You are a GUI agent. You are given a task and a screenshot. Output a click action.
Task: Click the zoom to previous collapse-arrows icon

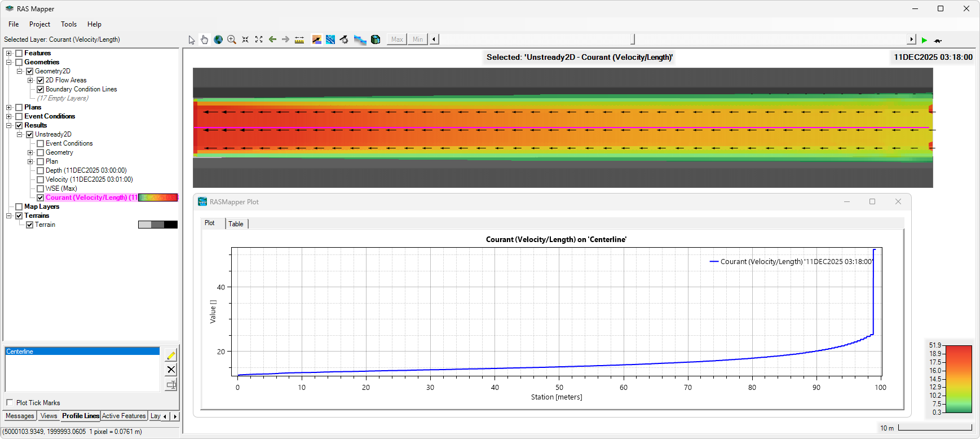tap(245, 39)
